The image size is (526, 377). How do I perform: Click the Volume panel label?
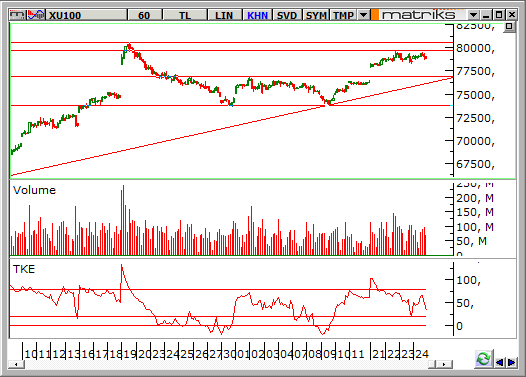tap(34, 190)
